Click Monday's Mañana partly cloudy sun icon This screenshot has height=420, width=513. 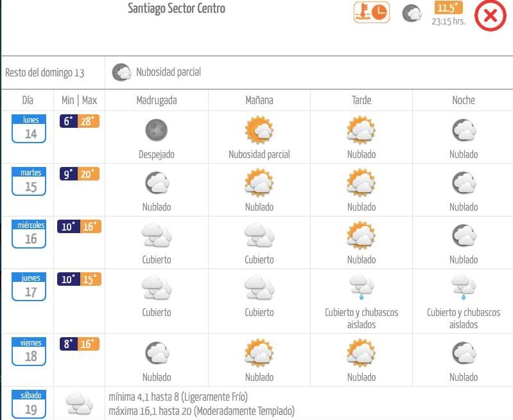click(259, 130)
